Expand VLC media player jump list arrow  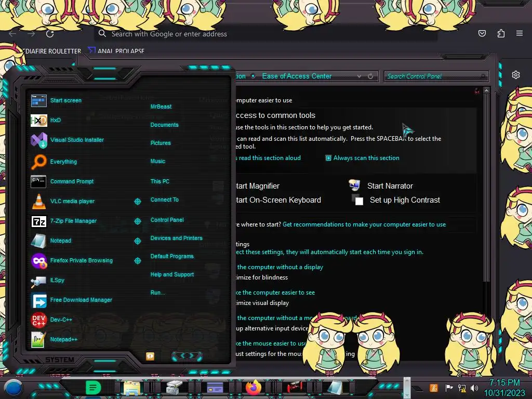pyautogui.click(x=137, y=202)
